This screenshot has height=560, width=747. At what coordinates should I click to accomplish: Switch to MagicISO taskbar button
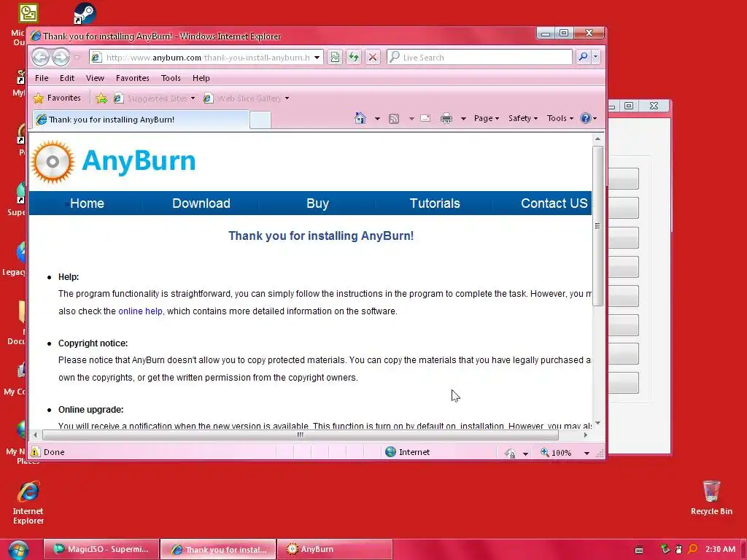tap(101, 550)
